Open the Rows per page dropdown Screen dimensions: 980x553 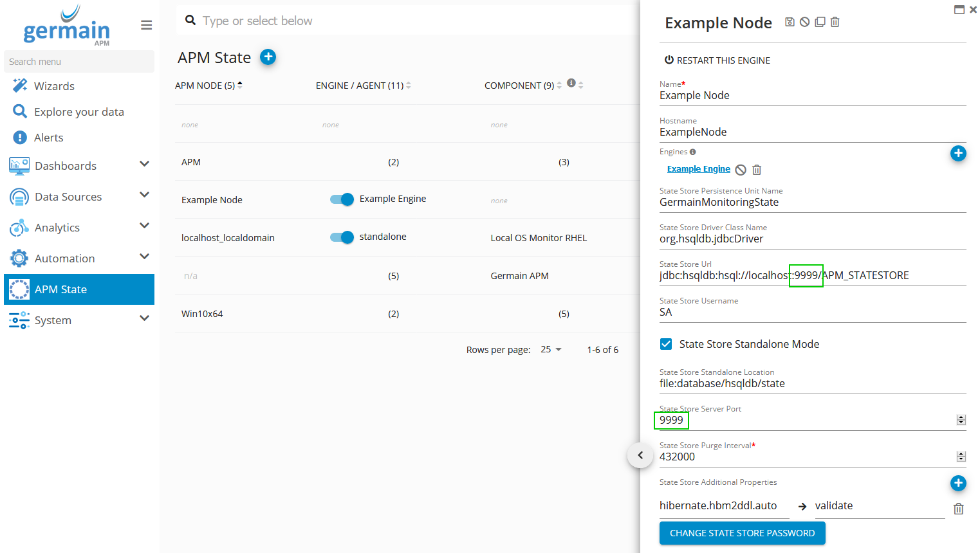[x=551, y=349]
